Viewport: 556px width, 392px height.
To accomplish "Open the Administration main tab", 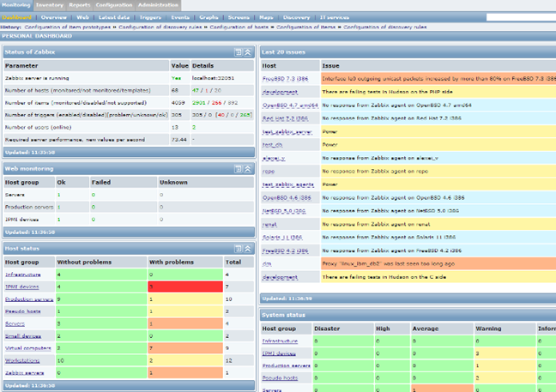I will tap(158, 5).
